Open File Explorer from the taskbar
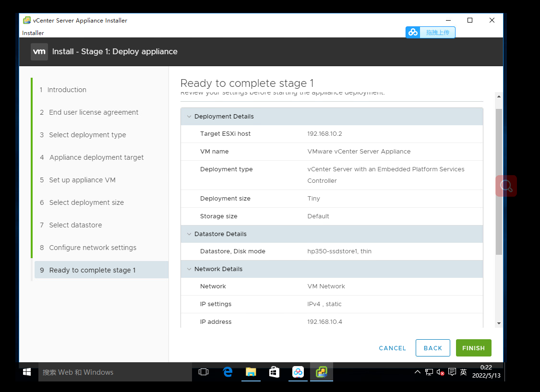This screenshot has height=392, width=540. coord(251,372)
